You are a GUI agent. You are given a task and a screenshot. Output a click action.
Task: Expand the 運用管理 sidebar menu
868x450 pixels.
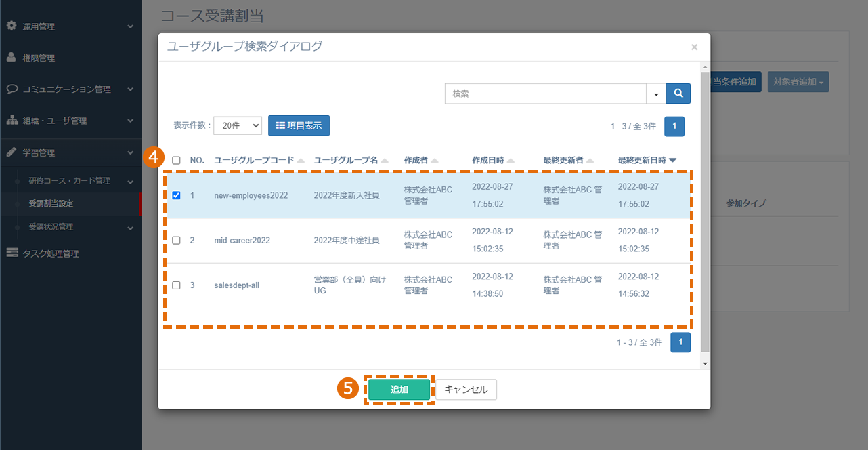(x=131, y=26)
